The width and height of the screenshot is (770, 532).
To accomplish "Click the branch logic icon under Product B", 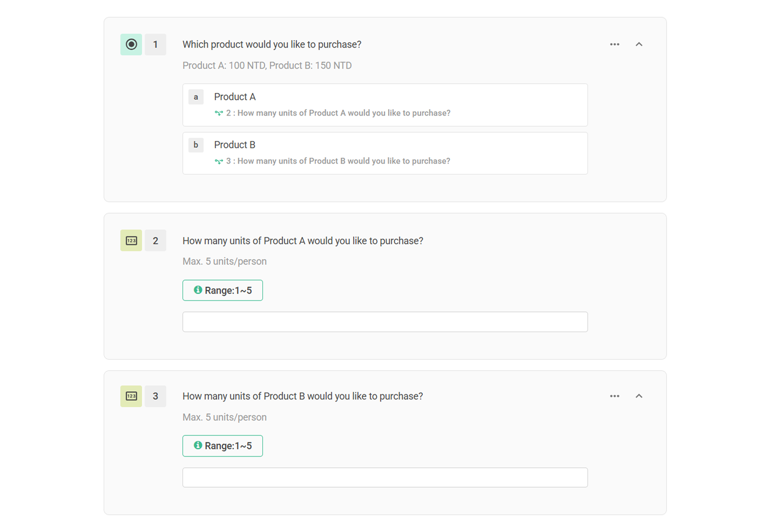I will tap(219, 161).
